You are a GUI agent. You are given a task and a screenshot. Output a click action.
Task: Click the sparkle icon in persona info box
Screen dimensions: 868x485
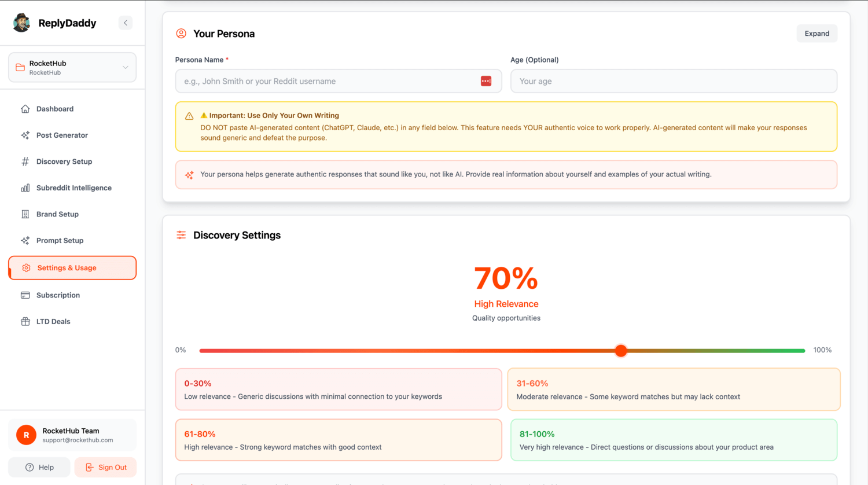pyautogui.click(x=189, y=175)
